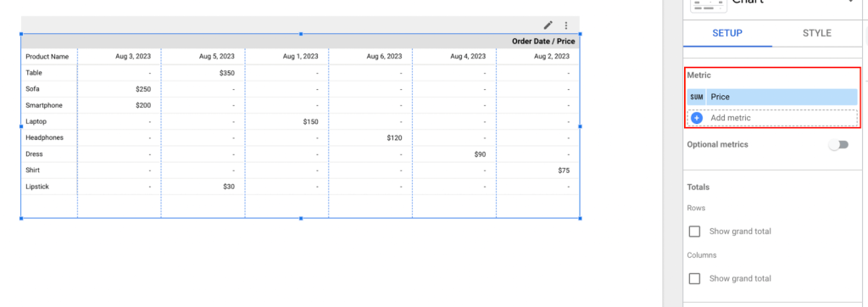
Task: Select the Aug 2, 2023 column header
Action: [x=551, y=57]
